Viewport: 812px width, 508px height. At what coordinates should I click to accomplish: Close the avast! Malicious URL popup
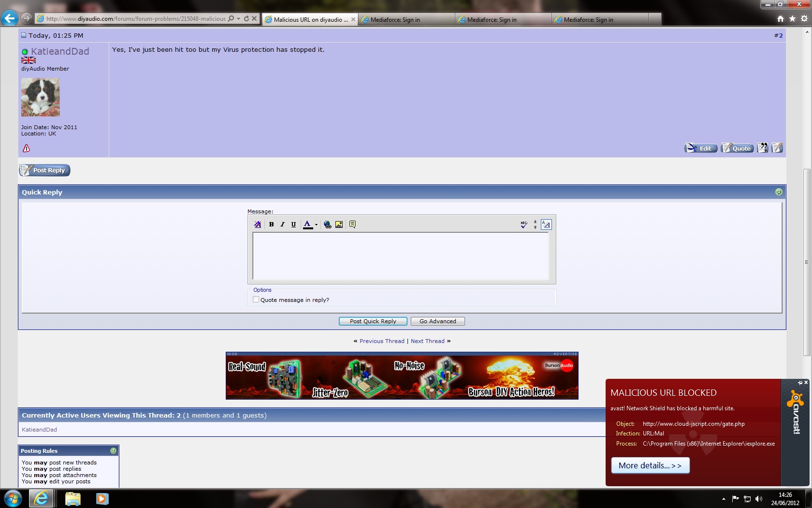pos(806,383)
